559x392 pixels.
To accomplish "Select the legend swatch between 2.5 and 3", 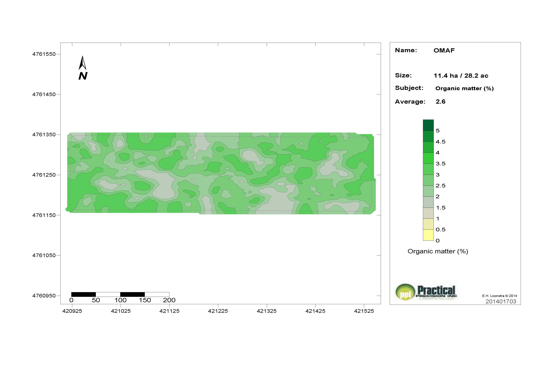I will (428, 180).
